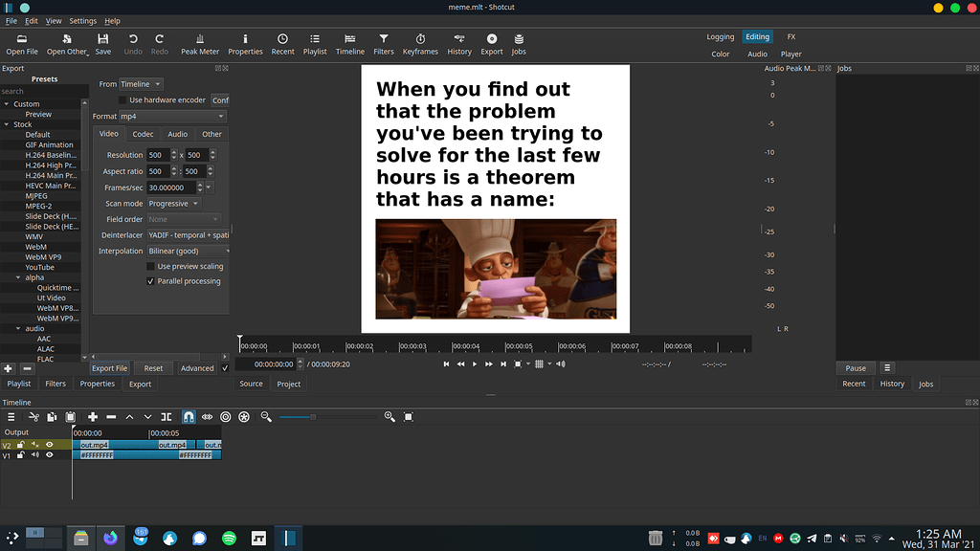Ripple delete with the minus icon in timeline

[111, 417]
